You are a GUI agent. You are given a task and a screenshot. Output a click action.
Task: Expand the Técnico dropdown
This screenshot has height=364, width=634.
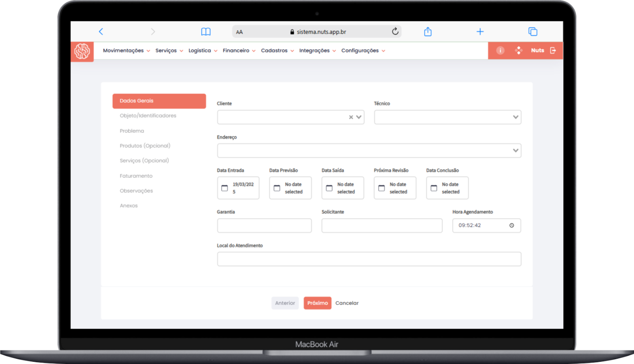516,117
